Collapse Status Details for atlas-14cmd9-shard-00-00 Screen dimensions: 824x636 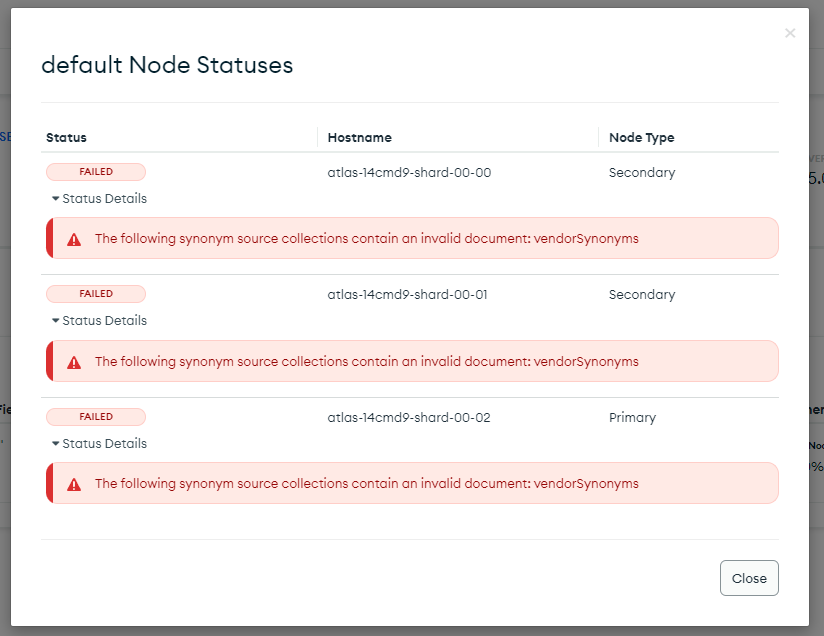[99, 199]
